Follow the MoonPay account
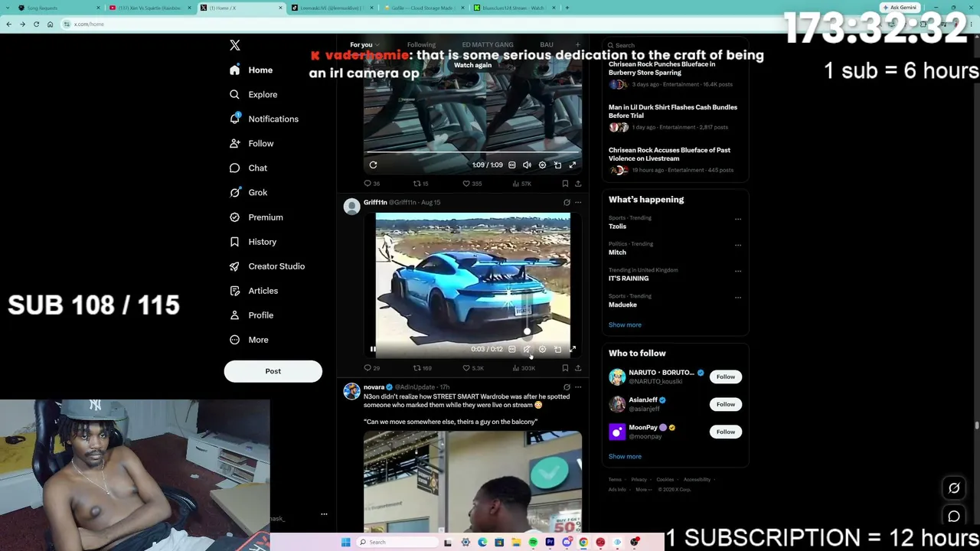Image resolution: width=980 pixels, height=551 pixels. (x=725, y=432)
